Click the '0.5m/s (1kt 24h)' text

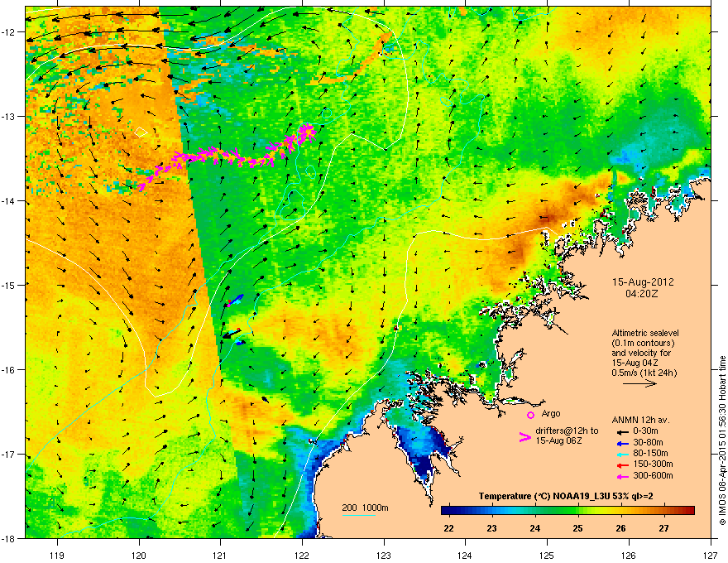pos(644,373)
